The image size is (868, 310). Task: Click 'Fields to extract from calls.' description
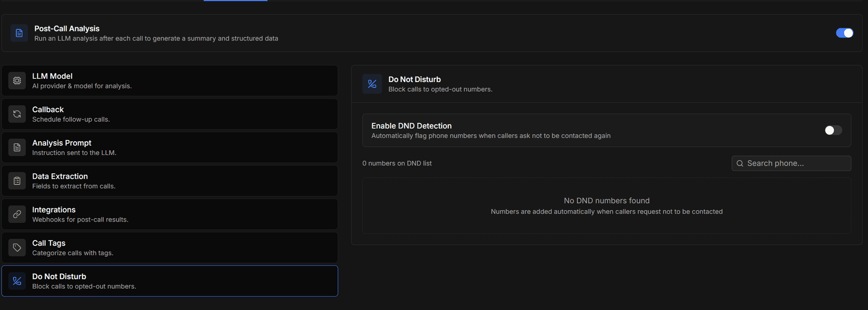(x=74, y=186)
